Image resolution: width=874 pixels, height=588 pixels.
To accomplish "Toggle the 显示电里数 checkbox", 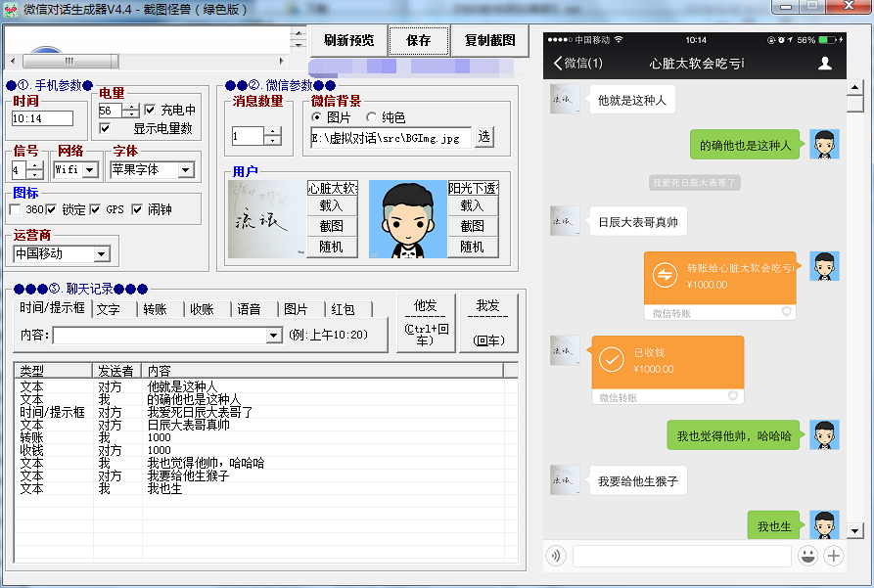I will [x=104, y=129].
